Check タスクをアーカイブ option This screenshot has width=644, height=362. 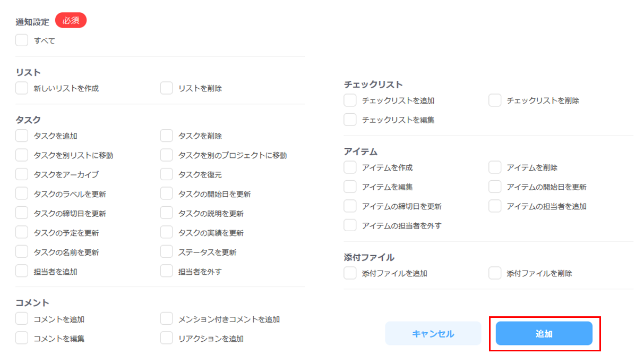(22, 174)
